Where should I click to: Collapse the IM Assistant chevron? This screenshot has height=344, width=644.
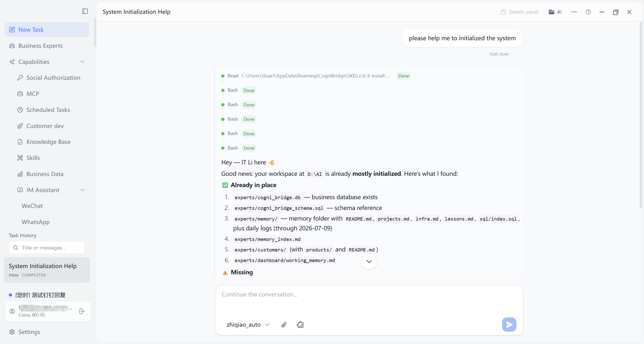coord(82,190)
